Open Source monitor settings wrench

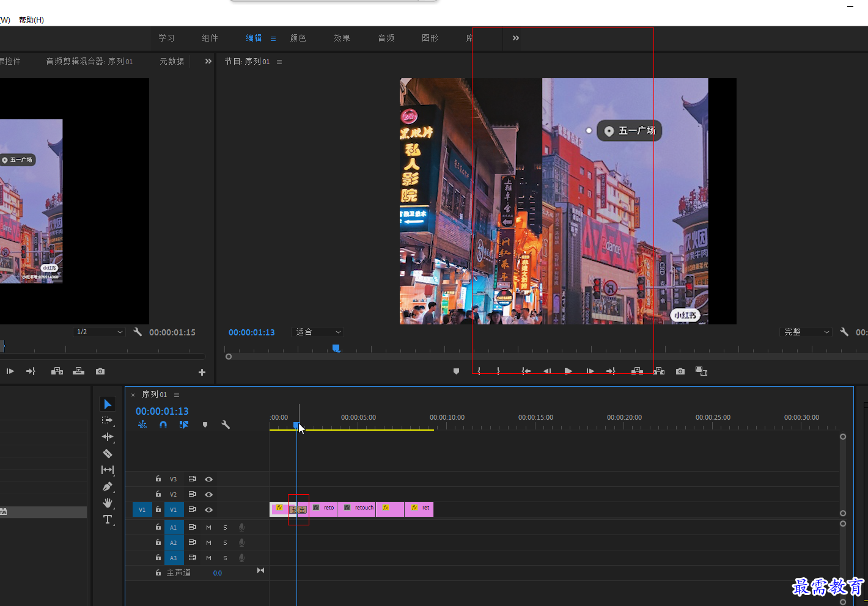(x=138, y=332)
